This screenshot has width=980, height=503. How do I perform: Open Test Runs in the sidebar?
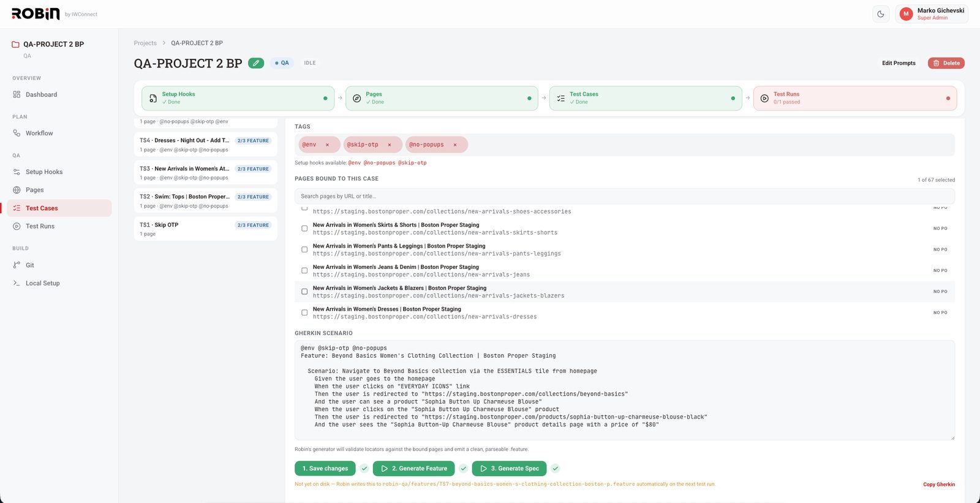[59, 226]
